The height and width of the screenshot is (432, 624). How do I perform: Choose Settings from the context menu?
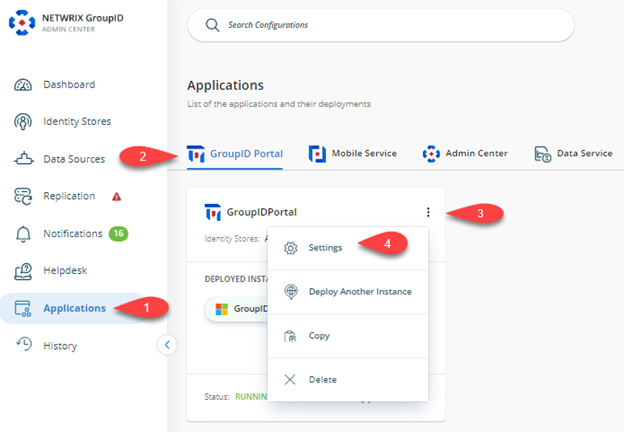326,248
